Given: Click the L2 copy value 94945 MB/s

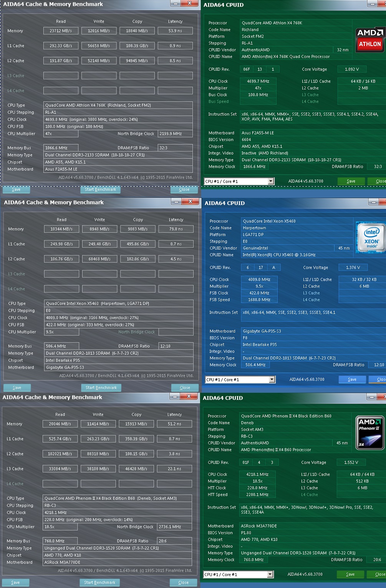Looking at the screenshot, I should pyautogui.click(x=137, y=61).
